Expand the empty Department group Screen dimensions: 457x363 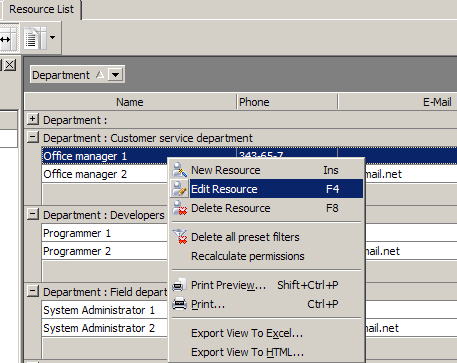[x=32, y=119]
